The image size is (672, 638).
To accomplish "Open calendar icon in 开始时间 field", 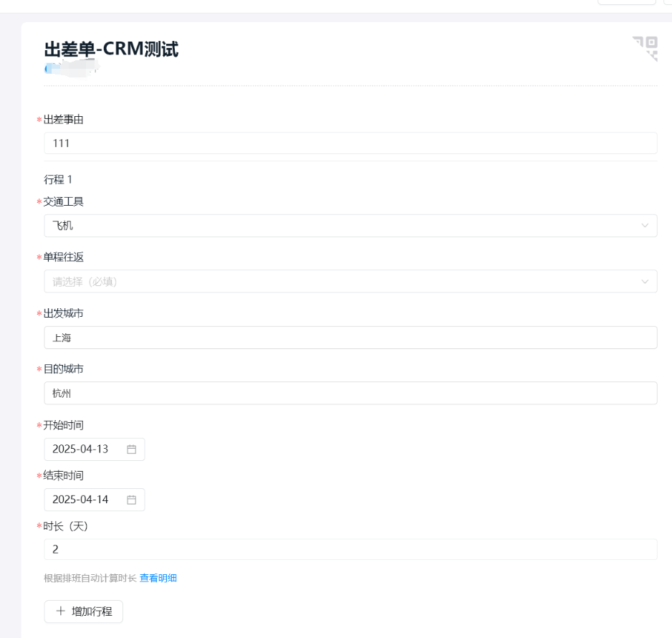I will (132, 449).
